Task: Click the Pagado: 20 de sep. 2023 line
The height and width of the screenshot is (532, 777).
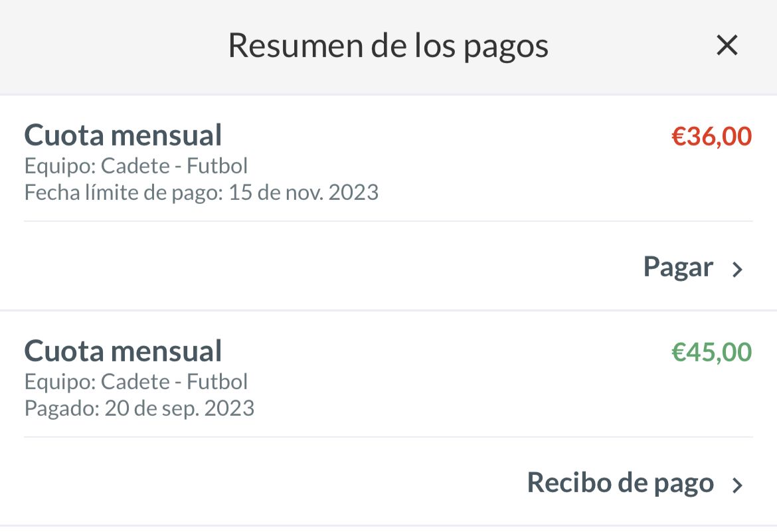Action: pyautogui.click(x=139, y=408)
